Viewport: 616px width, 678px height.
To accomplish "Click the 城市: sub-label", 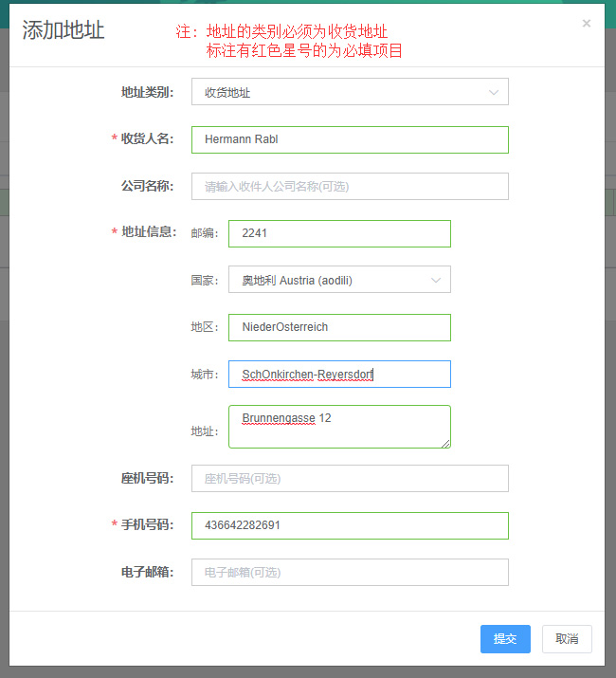I will [x=205, y=375].
